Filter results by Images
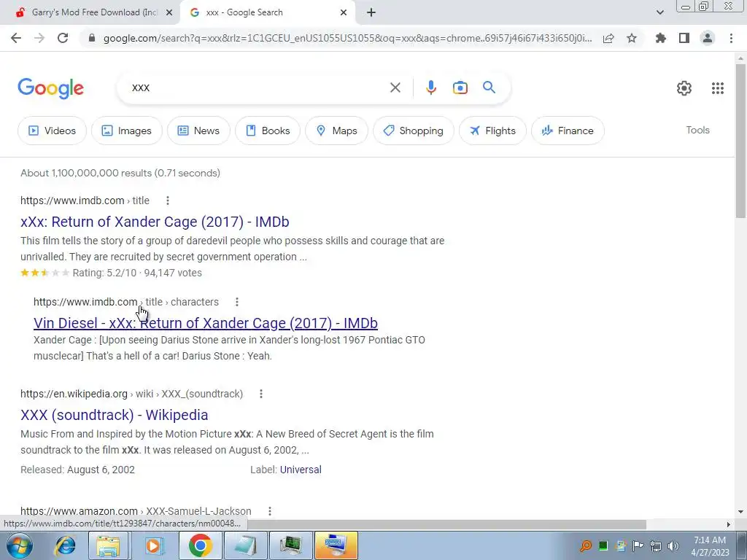Image resolution: width=747 pixels, height=560 pixels. [127, 131]
